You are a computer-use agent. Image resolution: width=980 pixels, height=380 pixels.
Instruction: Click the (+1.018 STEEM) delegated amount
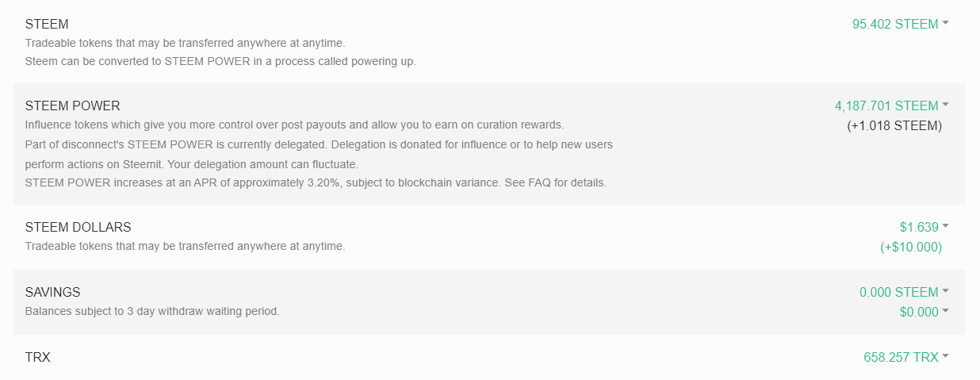click(894, 125)
